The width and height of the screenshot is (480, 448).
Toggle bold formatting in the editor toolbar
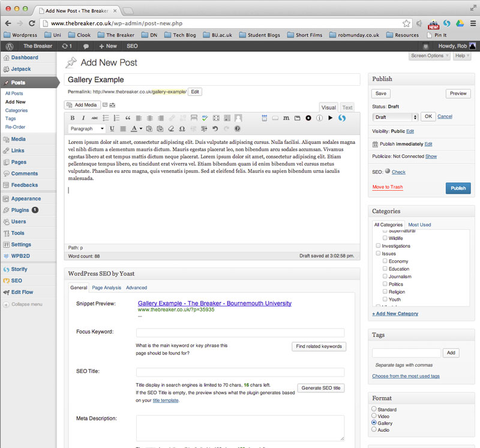(73, 118)
